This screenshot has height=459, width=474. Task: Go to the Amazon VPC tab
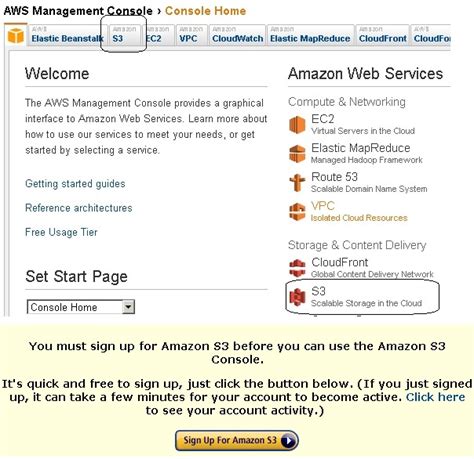[x=192, y=35]
